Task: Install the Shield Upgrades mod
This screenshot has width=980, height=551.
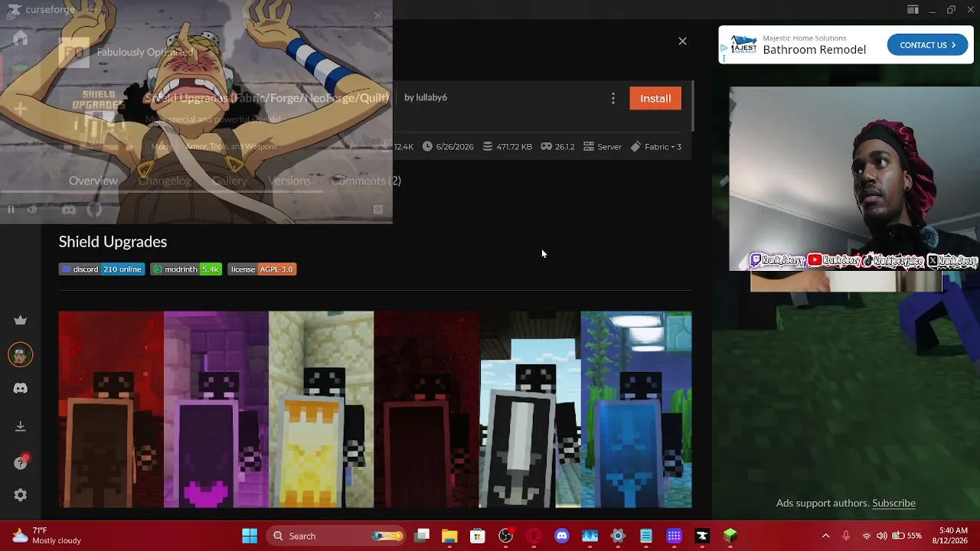Action: pyautogui.click(x=655, y=98)
